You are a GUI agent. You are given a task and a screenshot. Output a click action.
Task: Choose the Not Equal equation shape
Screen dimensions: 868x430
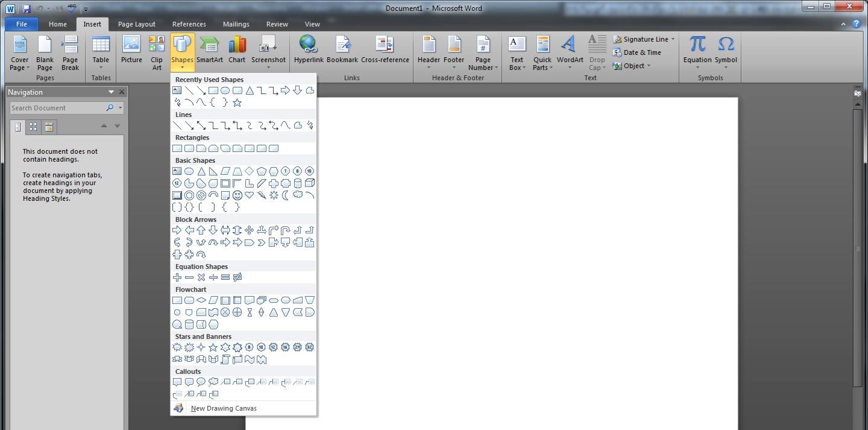pyautogui.click(x=237, y=277)
